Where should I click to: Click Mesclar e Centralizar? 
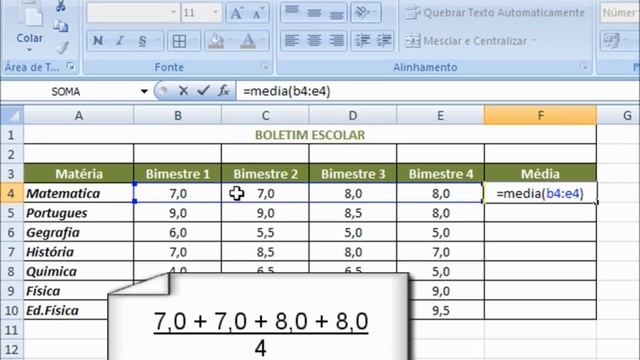click(465, 41)
